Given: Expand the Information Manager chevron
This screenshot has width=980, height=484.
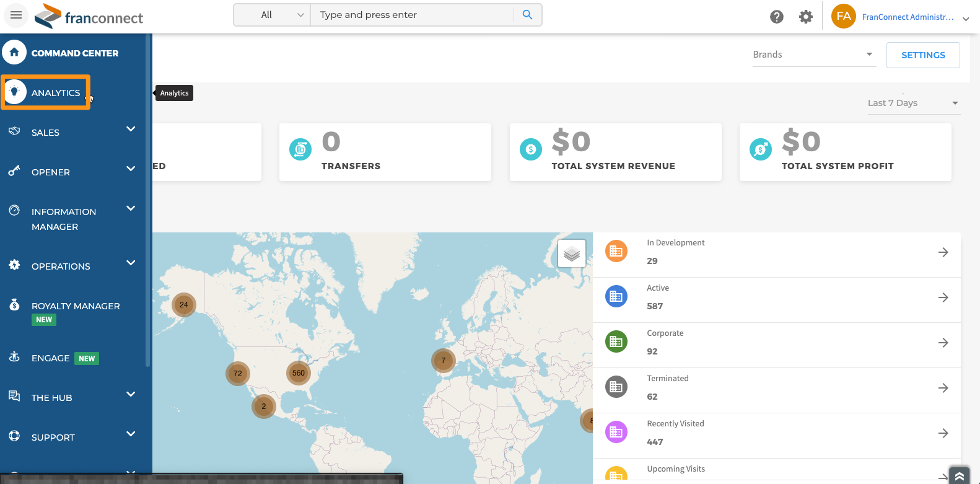Looking at the screenshot, I should click(131, 208).
